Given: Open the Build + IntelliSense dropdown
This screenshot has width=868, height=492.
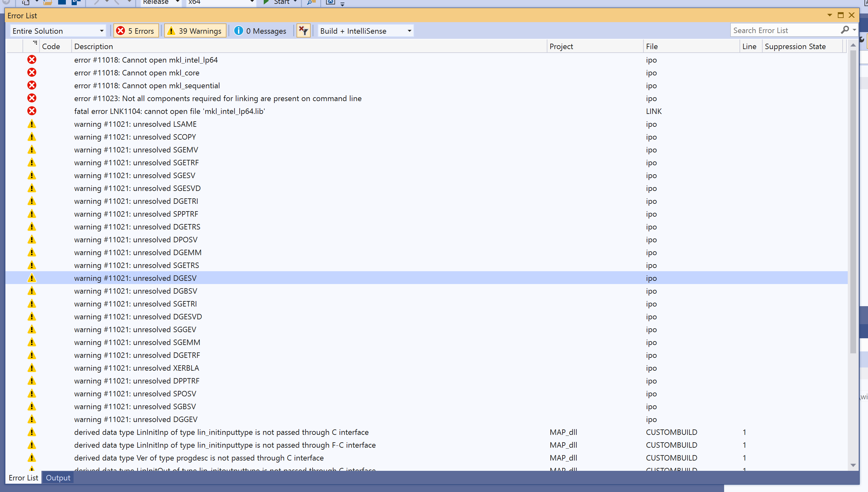Looking at the screenshot, I should point(365,30).
